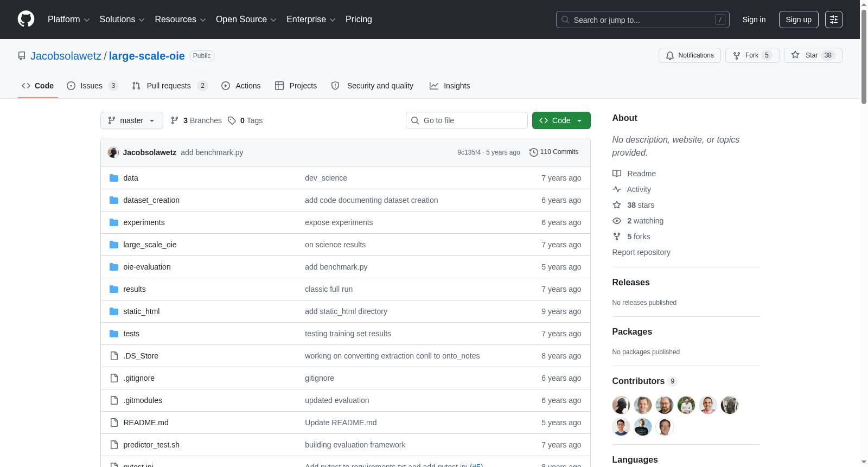Open the 'expose experiments' commit message link
Image resolution: width=868 pixels, height=467 pixels.
pyautogui.click(x=339, y=222)
